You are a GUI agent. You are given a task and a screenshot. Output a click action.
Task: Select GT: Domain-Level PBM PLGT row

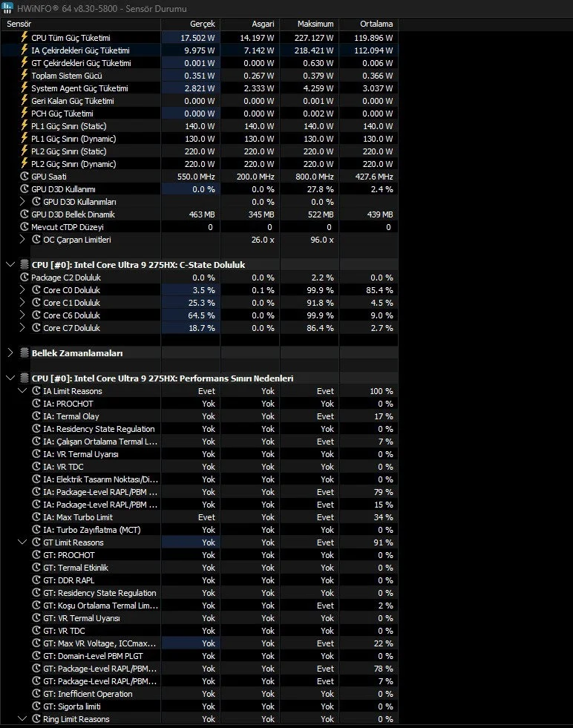point(200,656)
